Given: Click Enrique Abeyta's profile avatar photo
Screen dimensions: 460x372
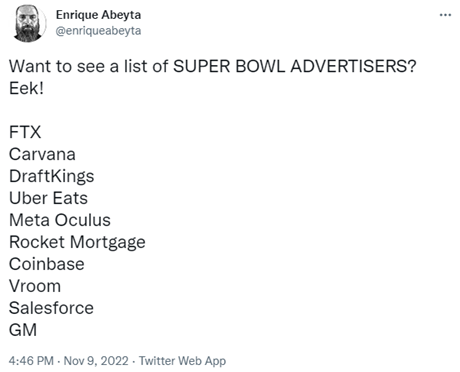Looking at the screenshot, I should click(x=28, y=23).
